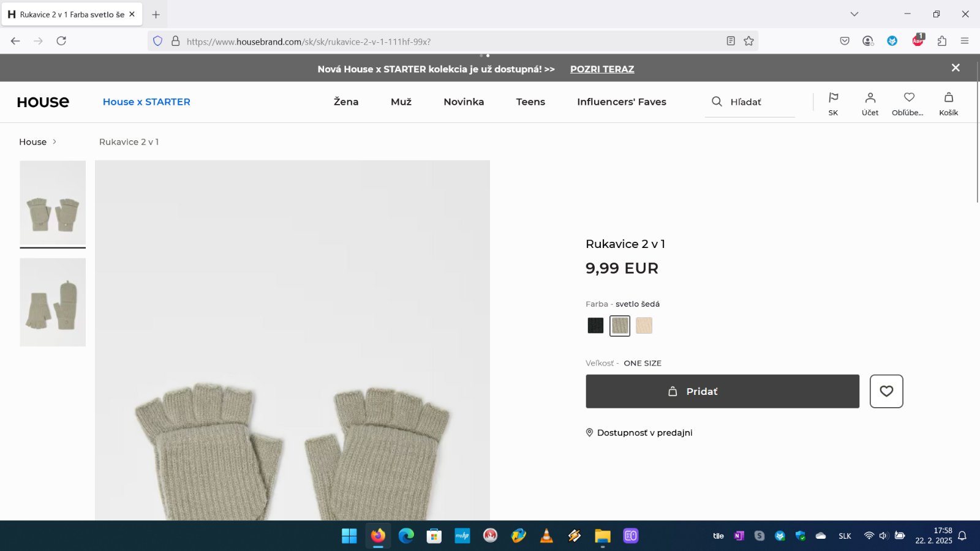Expand the list all tabs chevron
Viewport: 980px width, 551px height.
point(854,14)
